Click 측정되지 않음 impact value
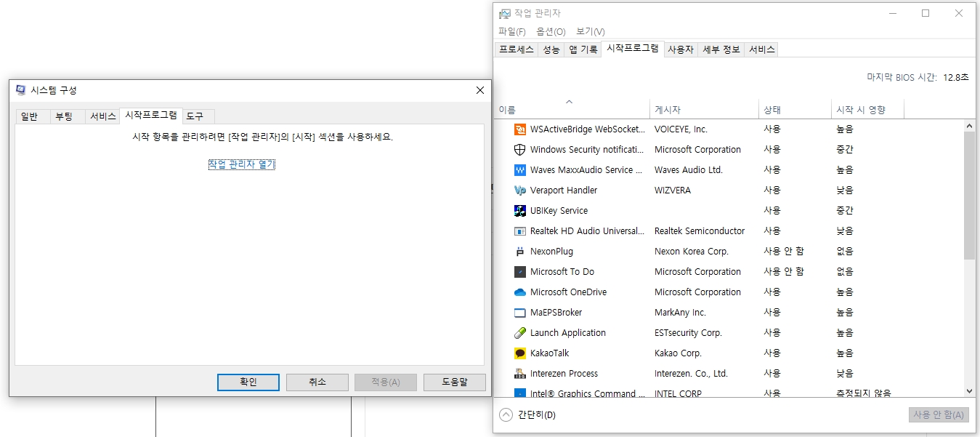Screen dimensions: 980x437 (x=863, y=393)
